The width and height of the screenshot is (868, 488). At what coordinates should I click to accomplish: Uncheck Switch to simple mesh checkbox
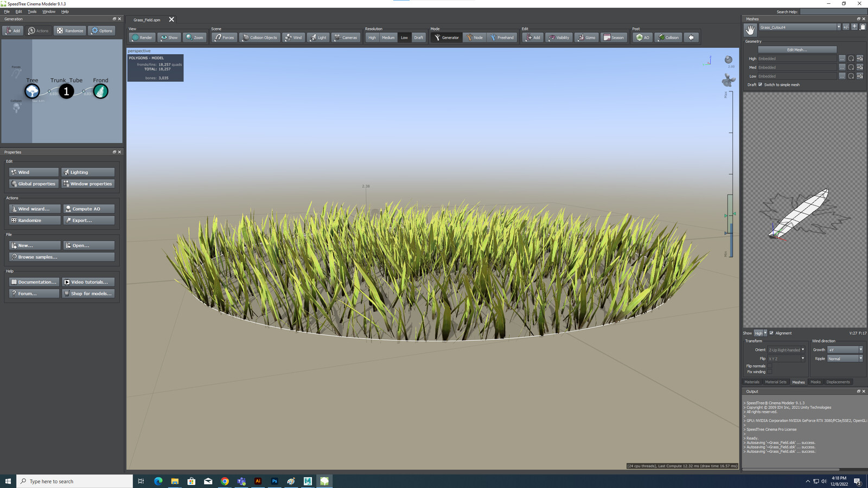(x=760, y=85)
